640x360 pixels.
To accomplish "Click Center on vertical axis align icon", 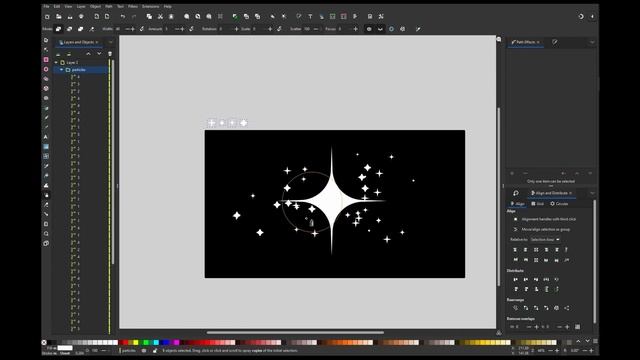I will (x=536, y=250).
